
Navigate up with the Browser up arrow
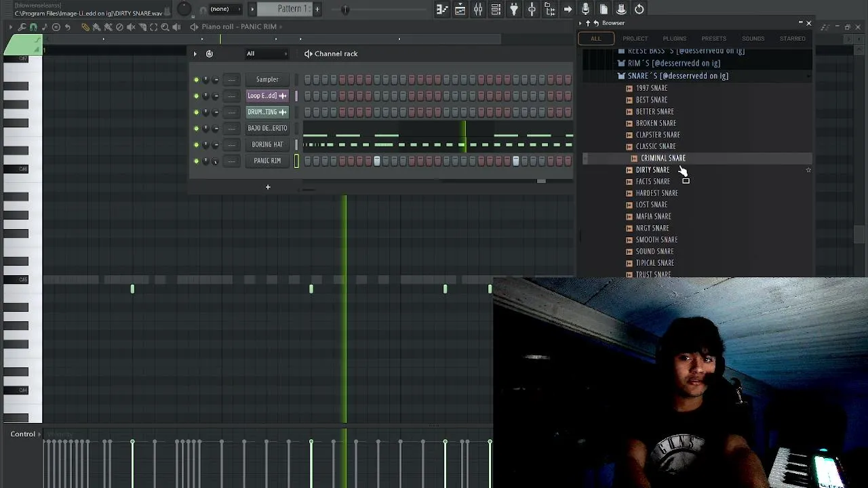(x=588, y=23)
